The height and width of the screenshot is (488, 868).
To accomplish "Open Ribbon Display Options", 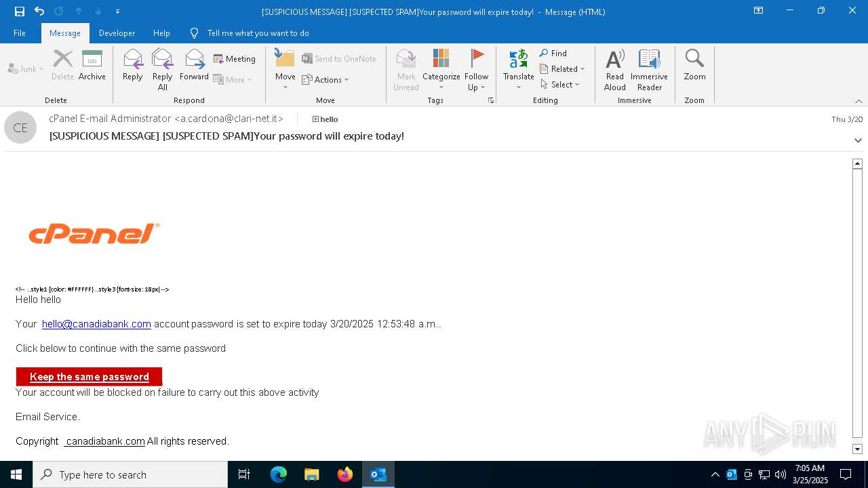I will 759,11.
